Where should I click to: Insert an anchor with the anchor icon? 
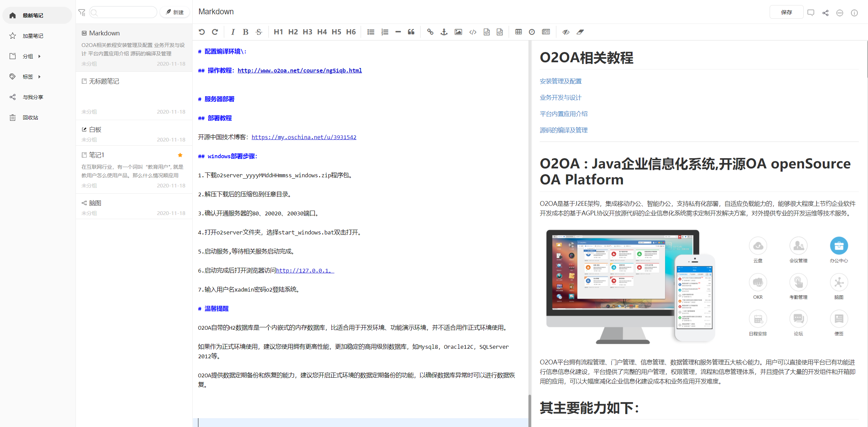point(444,32)
